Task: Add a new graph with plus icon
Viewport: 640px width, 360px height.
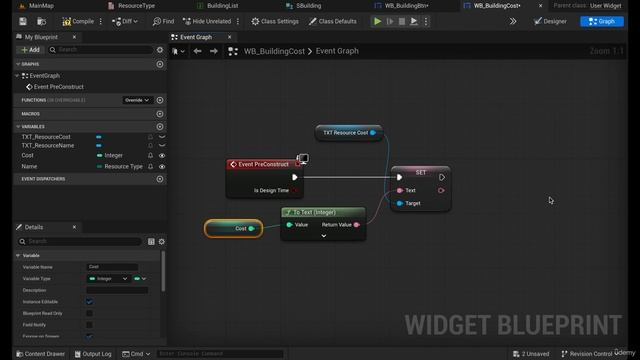Action: (160, 64)
